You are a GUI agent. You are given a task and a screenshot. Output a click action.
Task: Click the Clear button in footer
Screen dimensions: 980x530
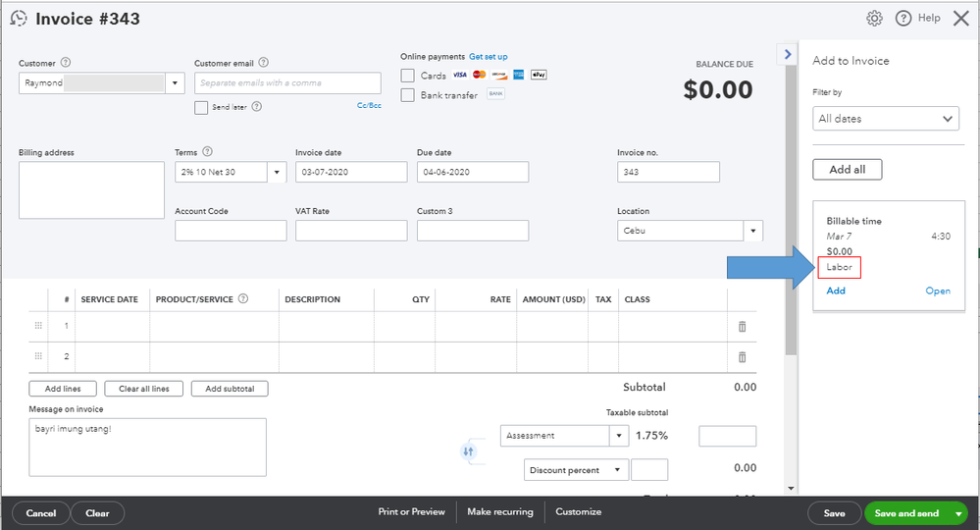[97, 513]
